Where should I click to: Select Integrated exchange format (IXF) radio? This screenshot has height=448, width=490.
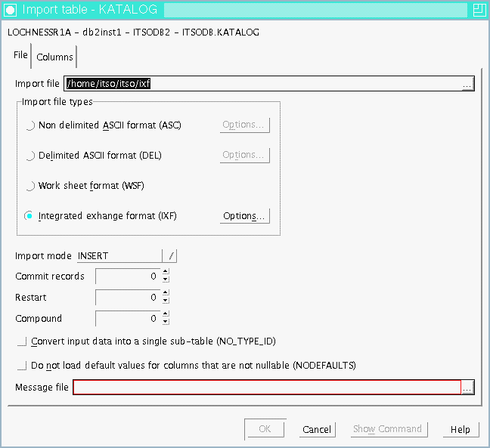pyautogui.click(x=30, y=216)
